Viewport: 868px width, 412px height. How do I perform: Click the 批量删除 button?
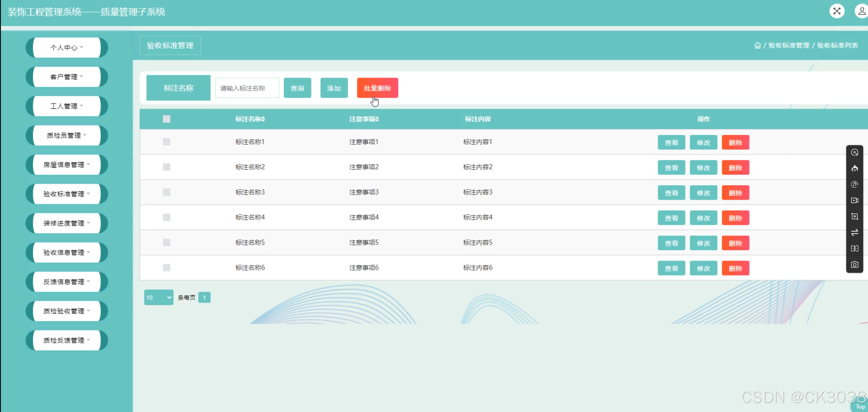coord(378,88)
